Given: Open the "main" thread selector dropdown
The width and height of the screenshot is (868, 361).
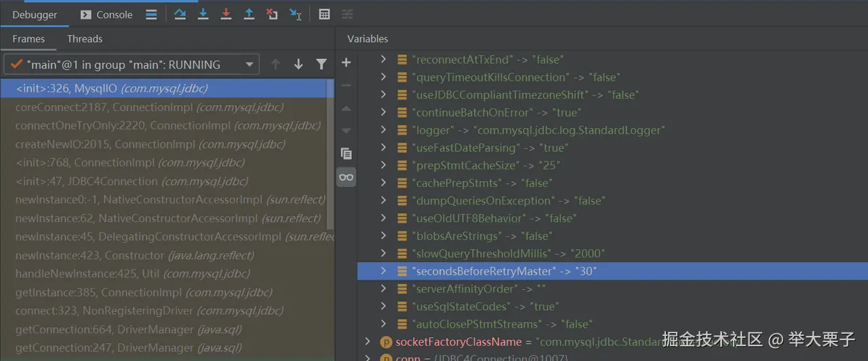Looking at the screenshot, I should pos(250,64).
